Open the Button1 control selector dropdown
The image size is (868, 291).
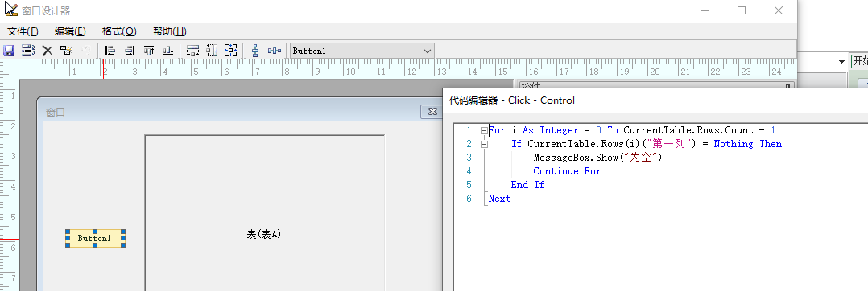pyautogui.click(x=427, y=51)
